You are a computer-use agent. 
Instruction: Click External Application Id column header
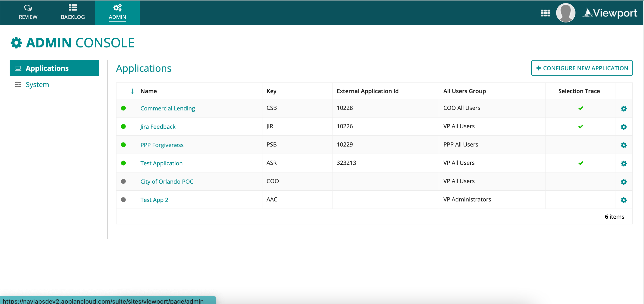coord(367,91)
